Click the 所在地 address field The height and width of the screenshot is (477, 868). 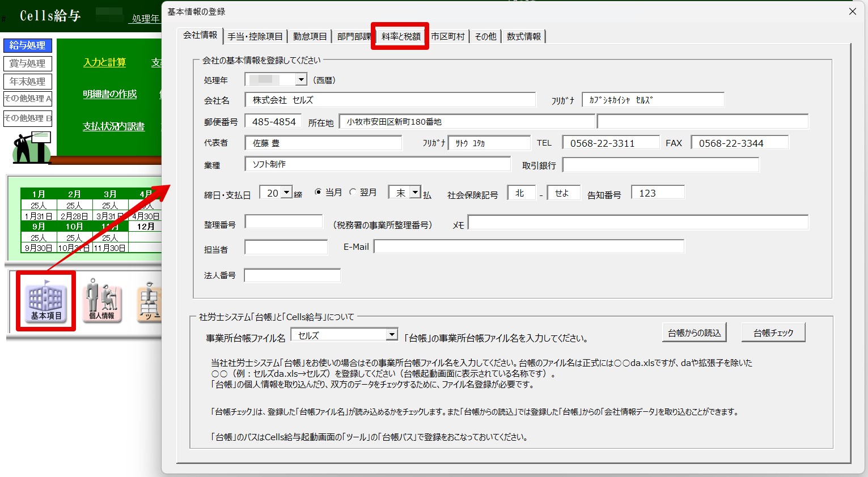pos(467,122)
